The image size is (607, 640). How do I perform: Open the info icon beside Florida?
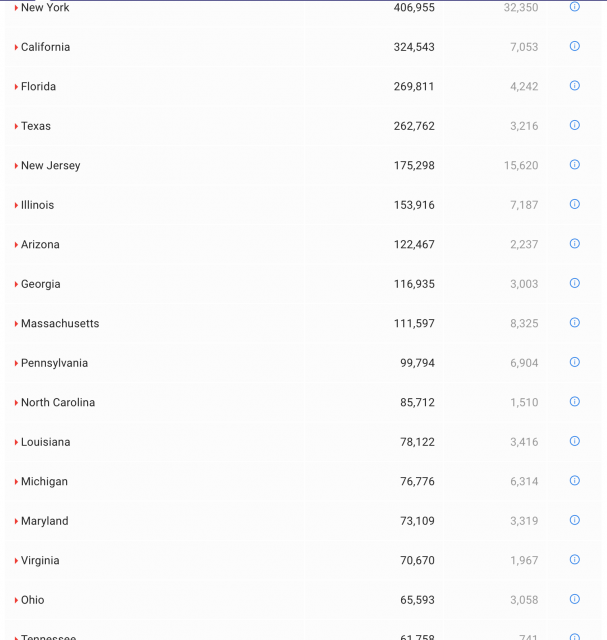point(575,86)
